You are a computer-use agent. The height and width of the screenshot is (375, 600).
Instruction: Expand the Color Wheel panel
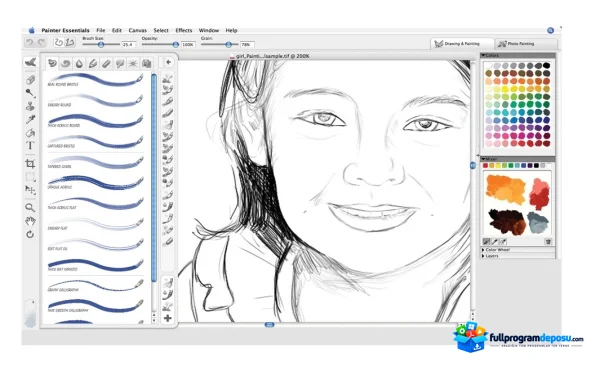[483, 249]
